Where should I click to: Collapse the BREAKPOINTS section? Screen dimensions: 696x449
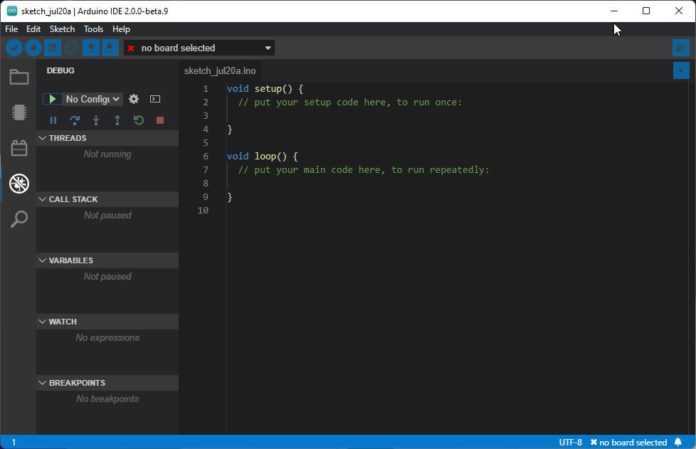[x=76, y=383]
